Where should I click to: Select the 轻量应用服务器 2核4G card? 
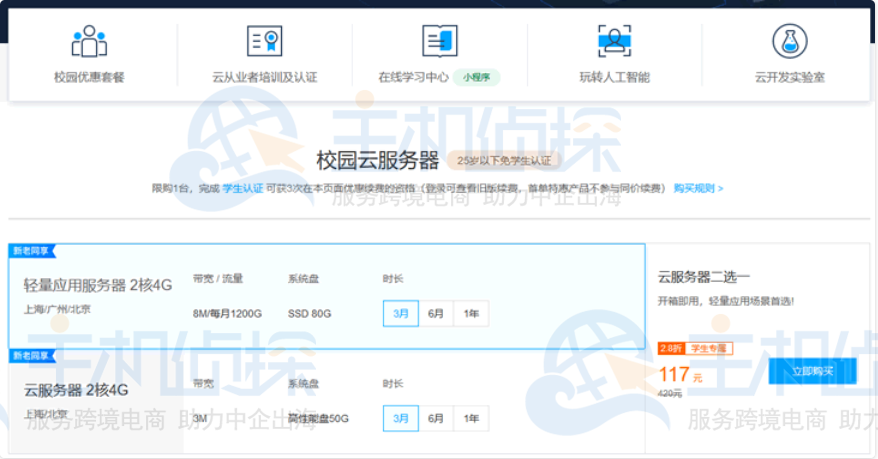pyautogui.click(x=98, y=285)
